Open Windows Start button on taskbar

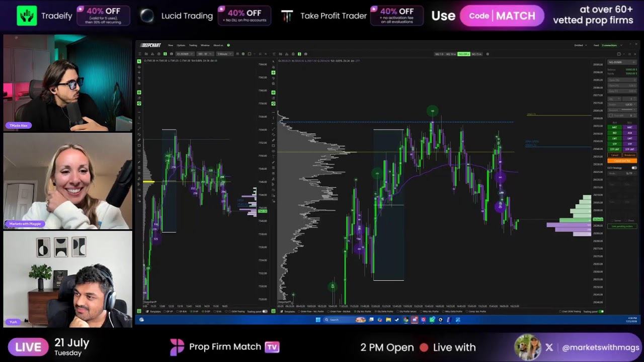[318, 320]
